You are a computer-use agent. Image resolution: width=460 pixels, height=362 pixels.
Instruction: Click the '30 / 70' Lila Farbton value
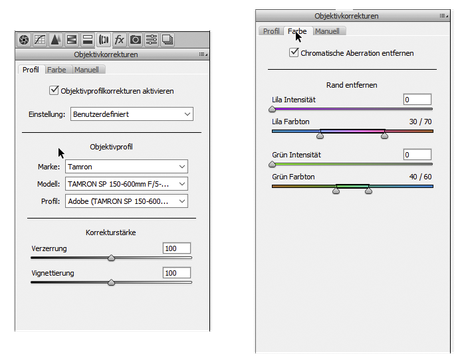pos(421,122)
